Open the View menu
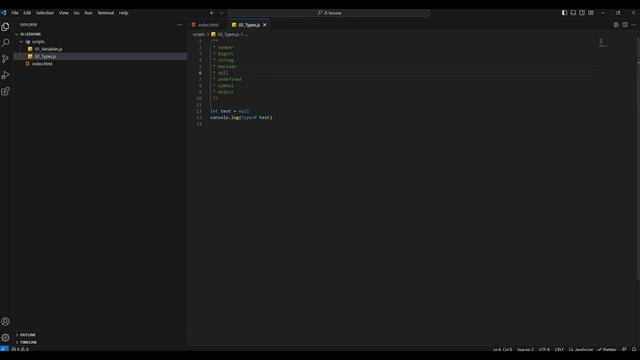Image resolution: width=640 pixels, height=360 pixels. (x=64, y=13)
